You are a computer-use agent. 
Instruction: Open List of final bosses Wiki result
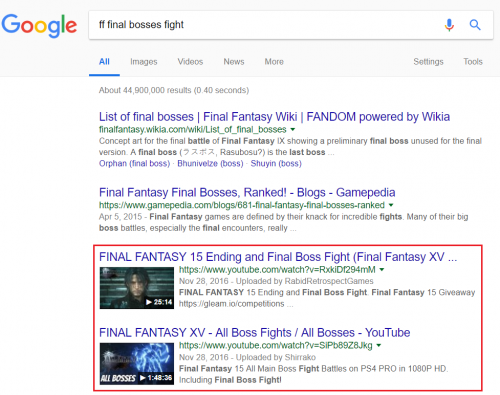pos(274,117)
